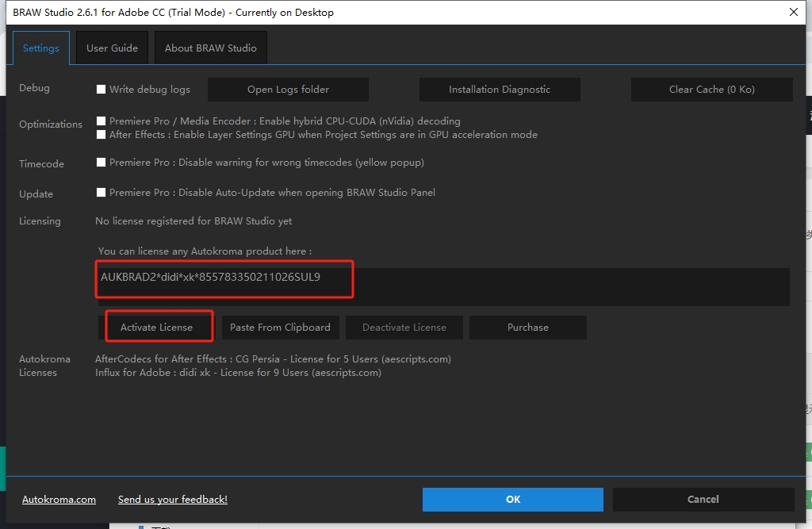This screenshot has width=812, height=529.
Task: Click the Activate License button
Action: (x=156, y=328)
